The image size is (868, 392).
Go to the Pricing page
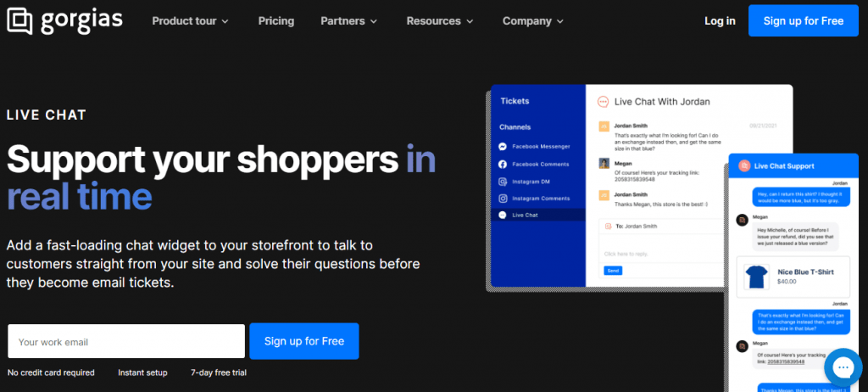click(x=275, y=21)
